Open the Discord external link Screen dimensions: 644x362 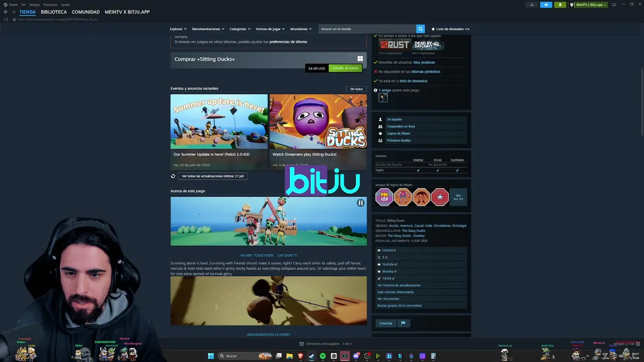[388, 250]
